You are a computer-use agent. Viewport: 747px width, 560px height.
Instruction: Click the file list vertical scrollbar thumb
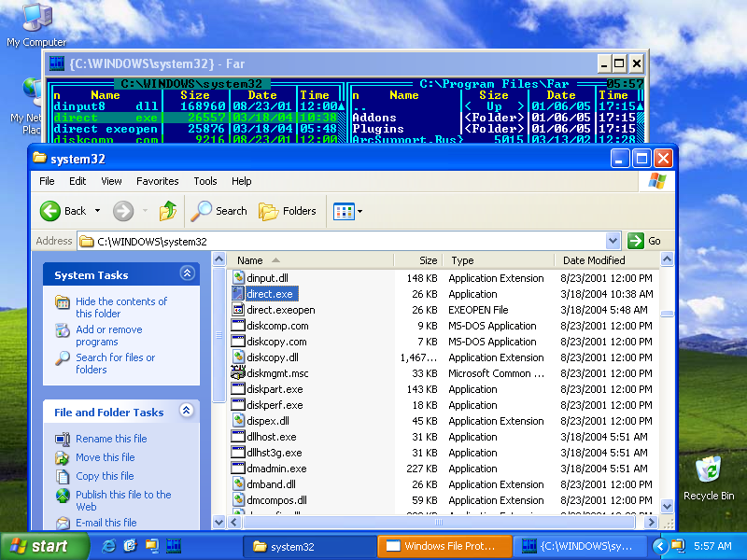[x=667, y=314]
